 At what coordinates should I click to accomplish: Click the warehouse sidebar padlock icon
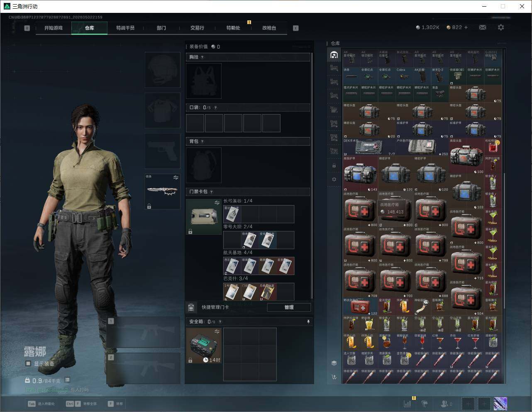click(334, 166)
